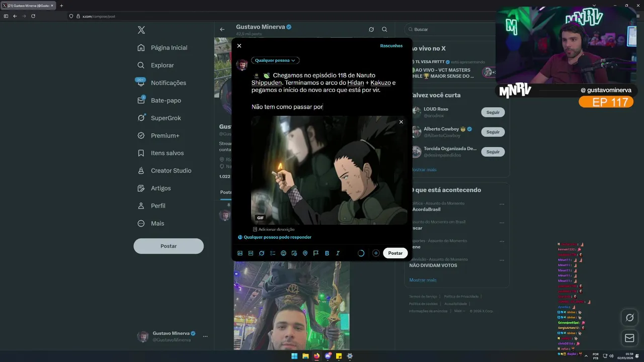The image size is (644, 362).
Task: Open Notificações in sidebar
Action: pos(162,83)
